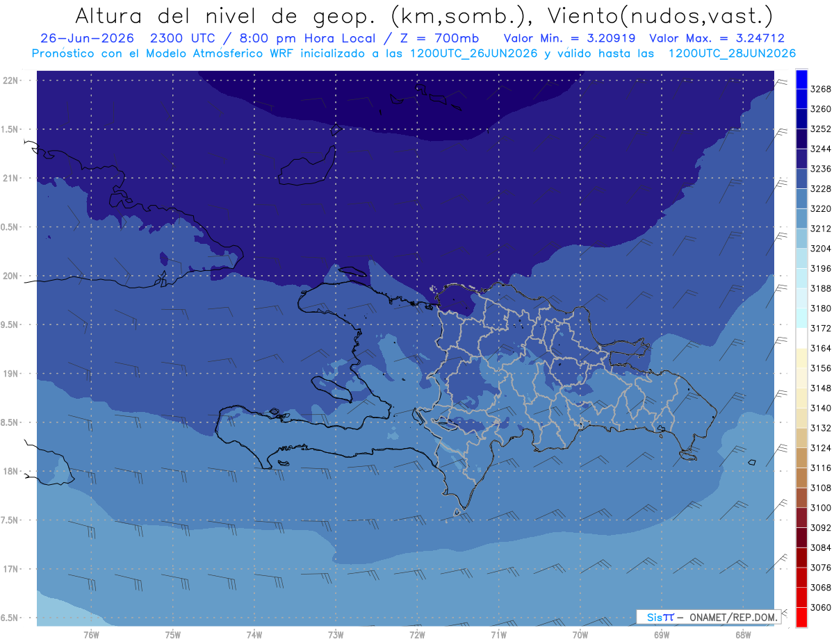The image size is (834, 644).
Task: Pick the swatch between 3228 and 3220
Action: point(801,199)
